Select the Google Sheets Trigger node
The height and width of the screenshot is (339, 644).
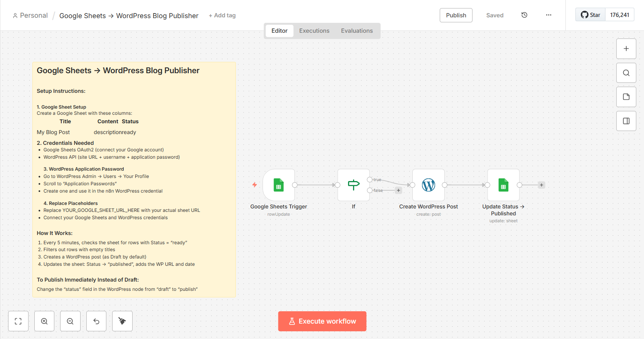279,185
